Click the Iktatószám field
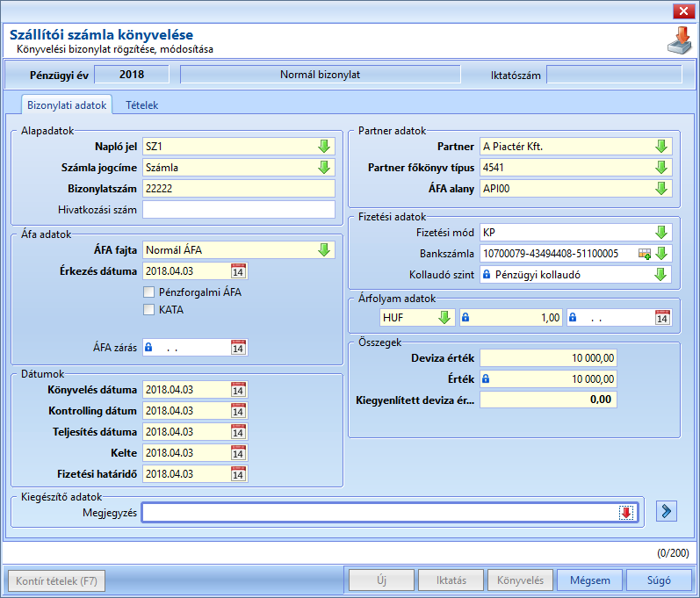This screenshot has width=700, height=598. coord(614,75)
